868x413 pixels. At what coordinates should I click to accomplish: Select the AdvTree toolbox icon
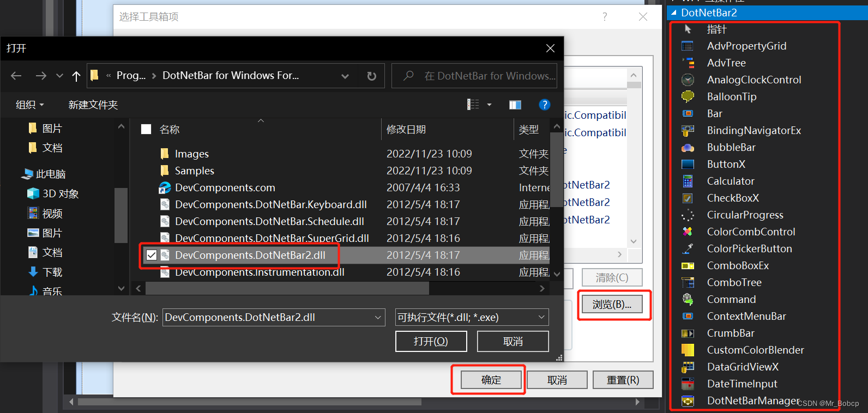pyautogui.click(x=688, y=63)
